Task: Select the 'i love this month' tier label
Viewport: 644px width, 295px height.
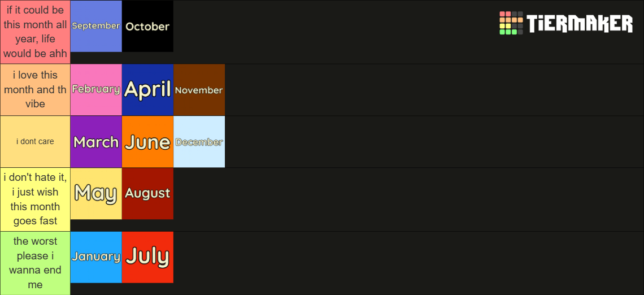Action: 36,89
